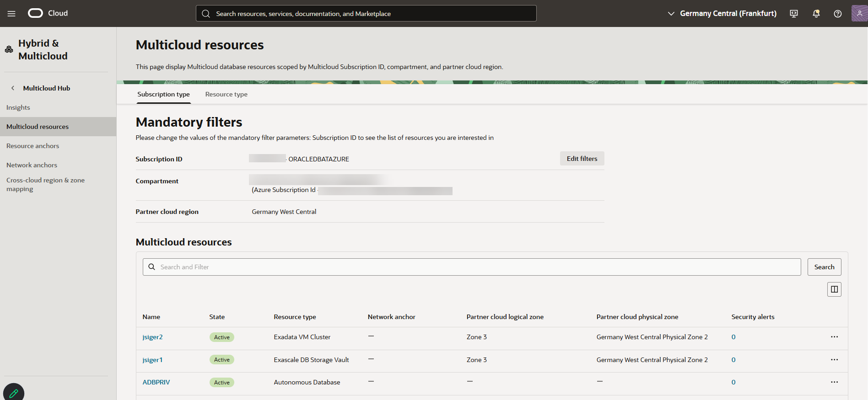Open actions menu for ADBPRIV row
The height and width of the screenshot is (400, 868).
pos(834,382)
